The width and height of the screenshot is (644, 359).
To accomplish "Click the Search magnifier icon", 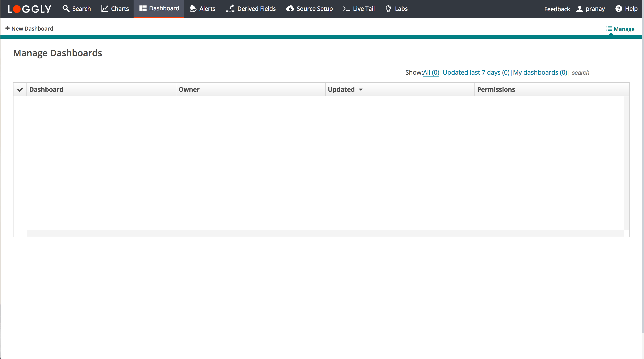I will tap(66, 9).
